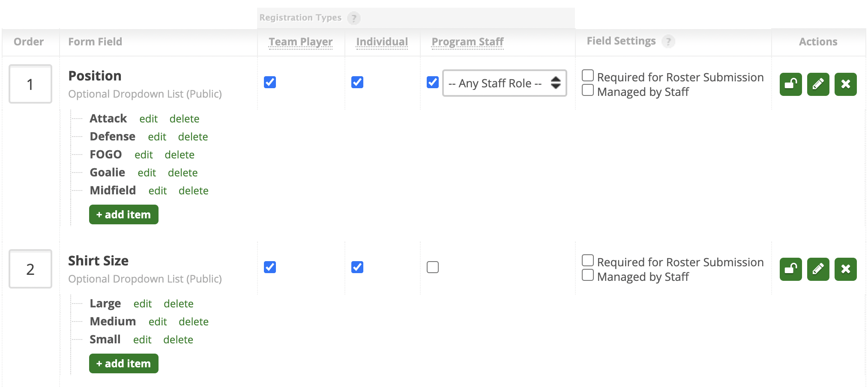Delete the Defense option
868x387 pixels.
(x=193, y=137)
